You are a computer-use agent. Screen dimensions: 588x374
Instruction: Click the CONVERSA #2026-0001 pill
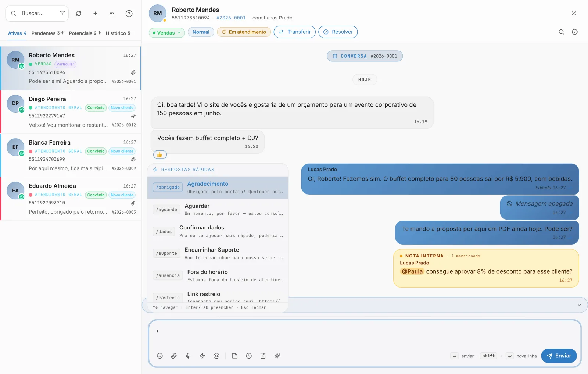pos(365,56)
